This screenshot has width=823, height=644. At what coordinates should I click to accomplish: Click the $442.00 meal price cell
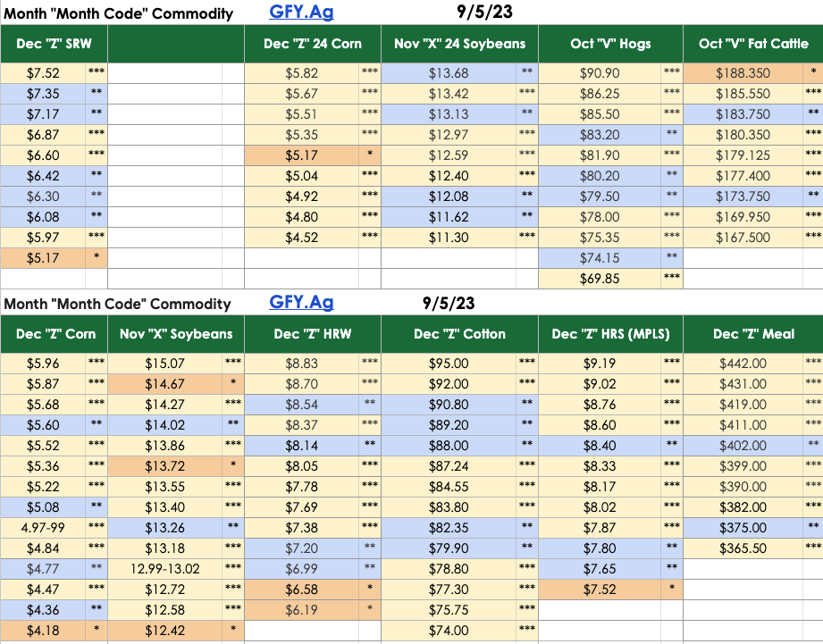pos(743,364)
